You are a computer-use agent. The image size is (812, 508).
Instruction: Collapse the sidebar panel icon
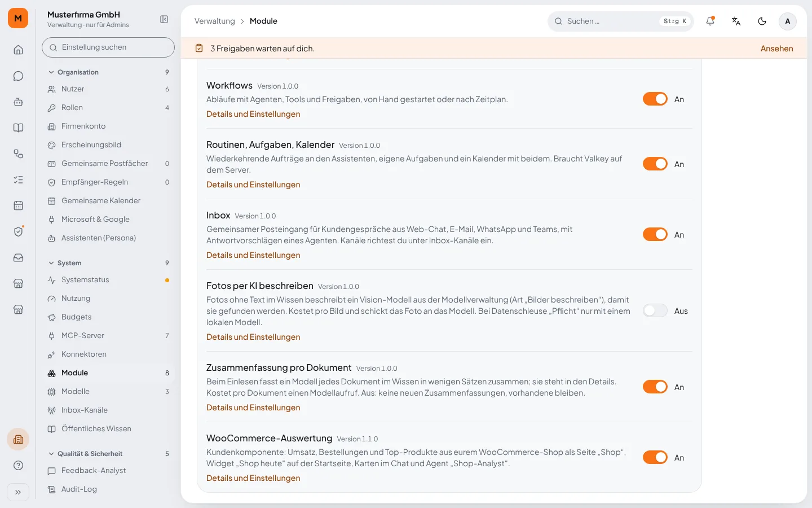tap(164, 19)
